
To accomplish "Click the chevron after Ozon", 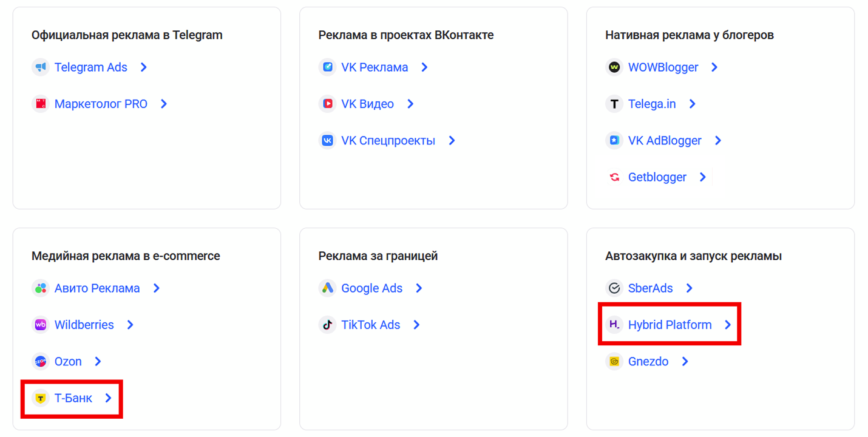I will (x=98, y=361).
